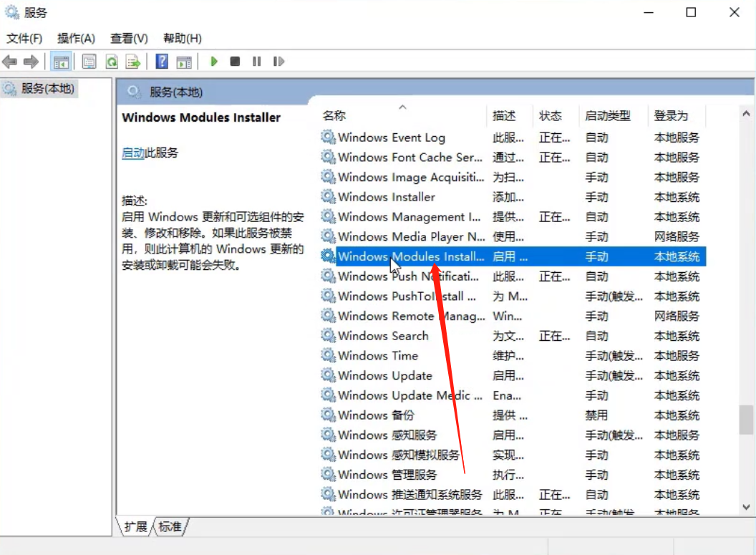The height and width of the screenshot is (555, 756).
Task: Refresh the services list with the refresh icon
Action: pyautogui.click(x=112, y=62)
